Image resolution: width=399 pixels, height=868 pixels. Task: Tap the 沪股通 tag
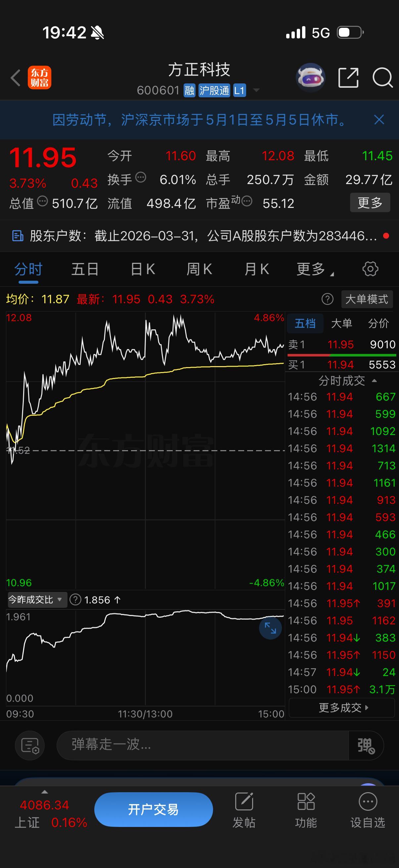[x=214, y=90]
